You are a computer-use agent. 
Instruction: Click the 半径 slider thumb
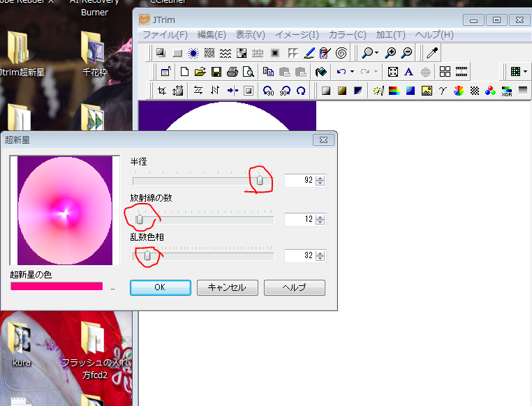coord(260,180)
